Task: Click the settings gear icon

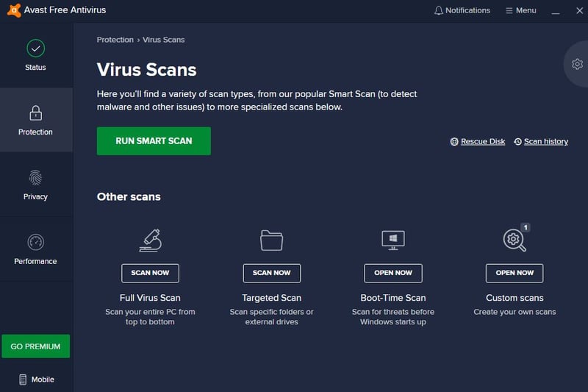Action: (x=577, y=64)
